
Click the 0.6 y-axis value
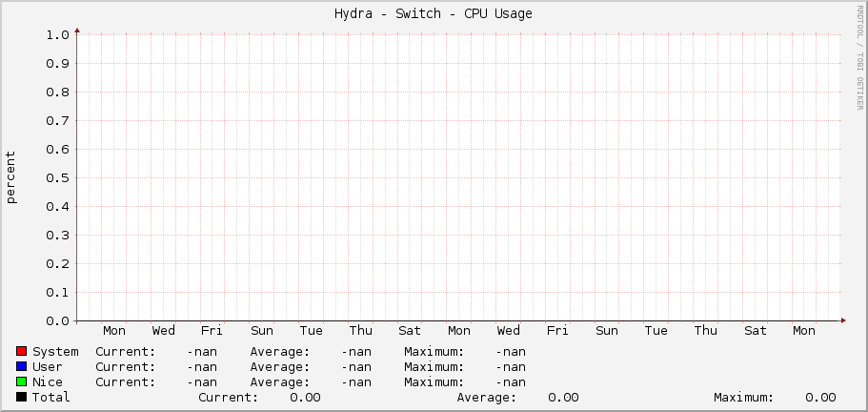pos(57,150)
